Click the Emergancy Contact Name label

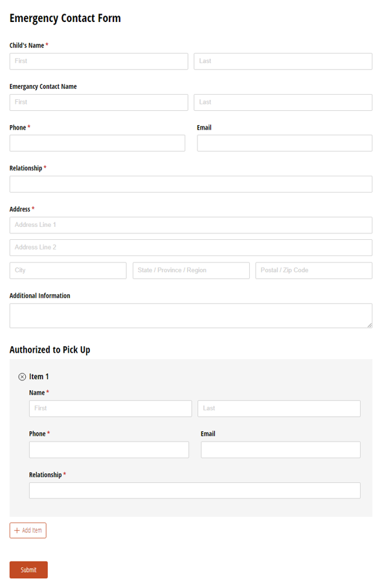(x=43, y=87)
